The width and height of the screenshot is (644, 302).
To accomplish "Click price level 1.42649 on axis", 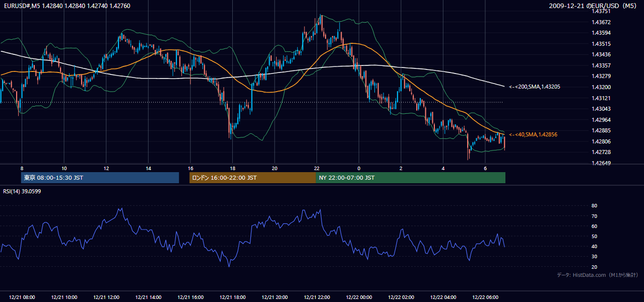I will 601,163.
